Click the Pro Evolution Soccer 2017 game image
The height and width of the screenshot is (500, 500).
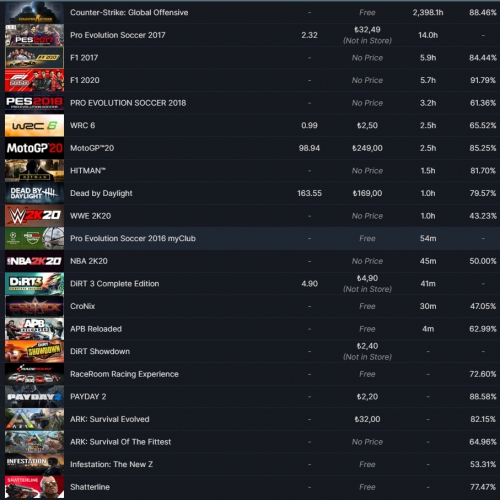(34, 35)
